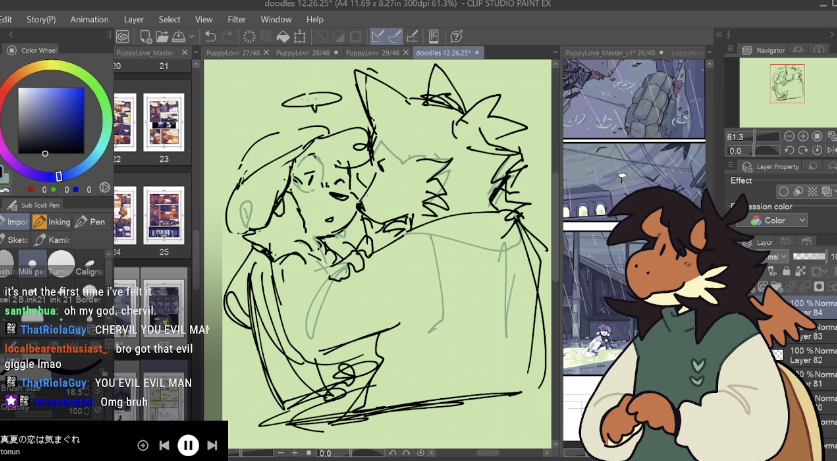Click the add-to-library plus icon in player
837x461 pixels.
[143, 445]
